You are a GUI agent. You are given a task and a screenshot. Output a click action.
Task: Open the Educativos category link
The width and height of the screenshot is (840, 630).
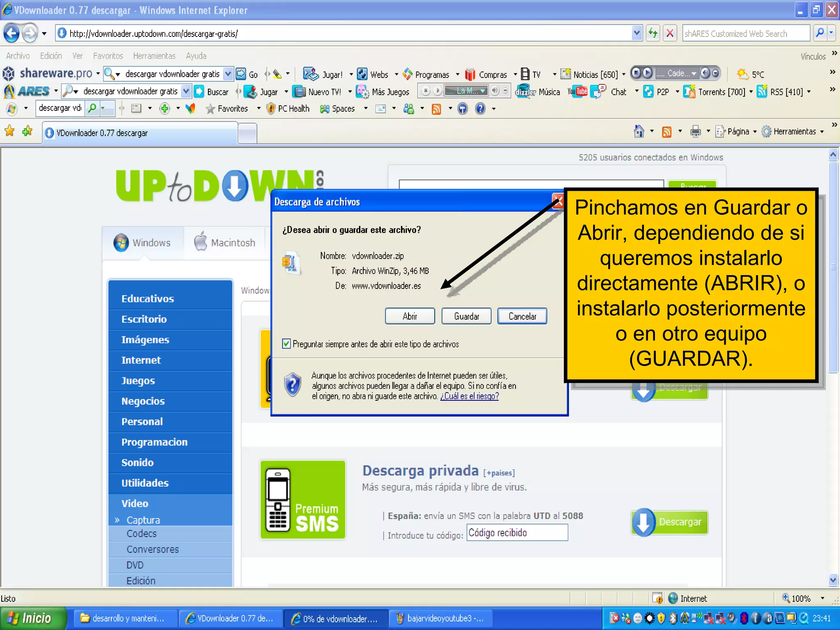click(148, 299)
